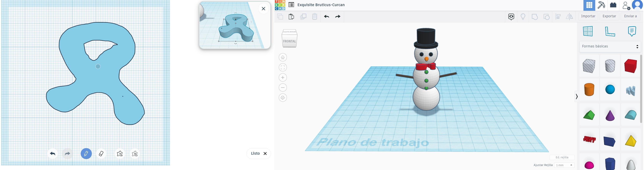
Task: Open the Formas básicas shapes dropdown
Action: (x=610, y=46)
